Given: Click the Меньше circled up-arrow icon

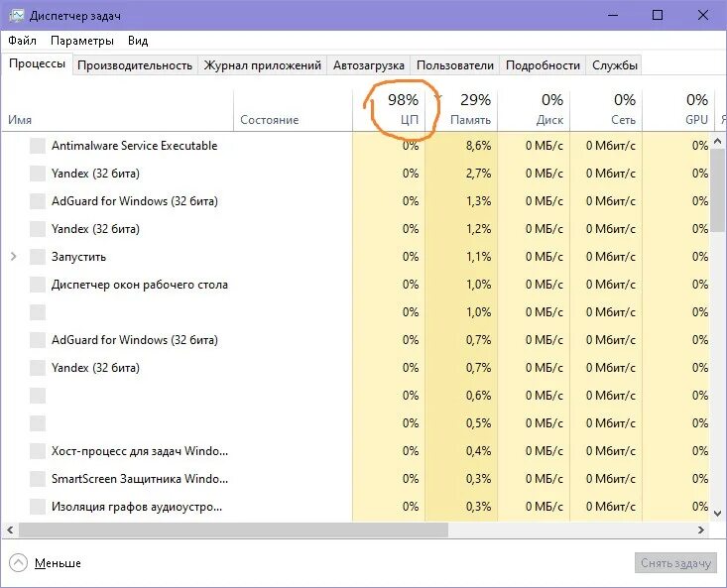Looking at the screenshot, I should tap(18, 563).
